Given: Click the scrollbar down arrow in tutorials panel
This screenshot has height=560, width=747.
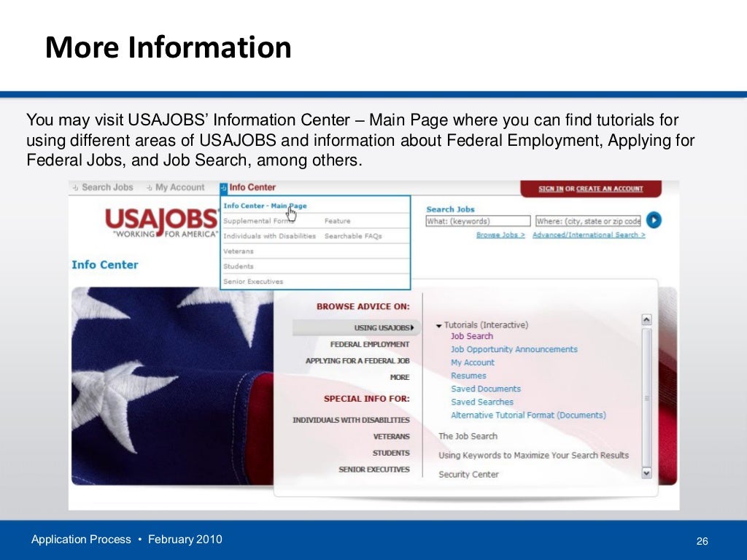Looking at the screenshot, I should click(646, 472).
